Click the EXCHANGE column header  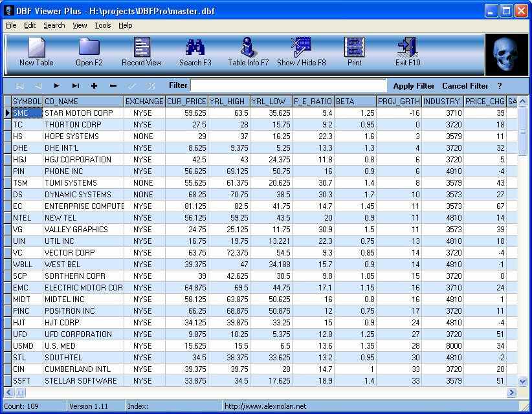coord(144,102)
